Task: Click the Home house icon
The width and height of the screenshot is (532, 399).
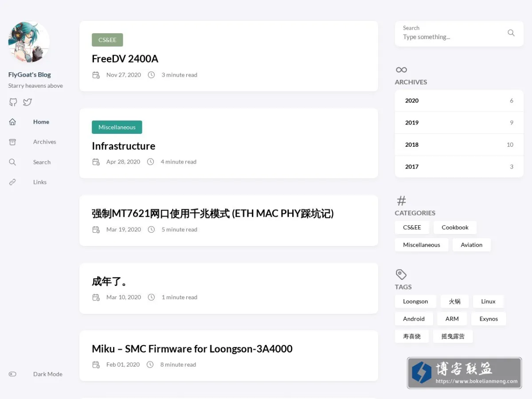Action: click(x=12, y=121)
